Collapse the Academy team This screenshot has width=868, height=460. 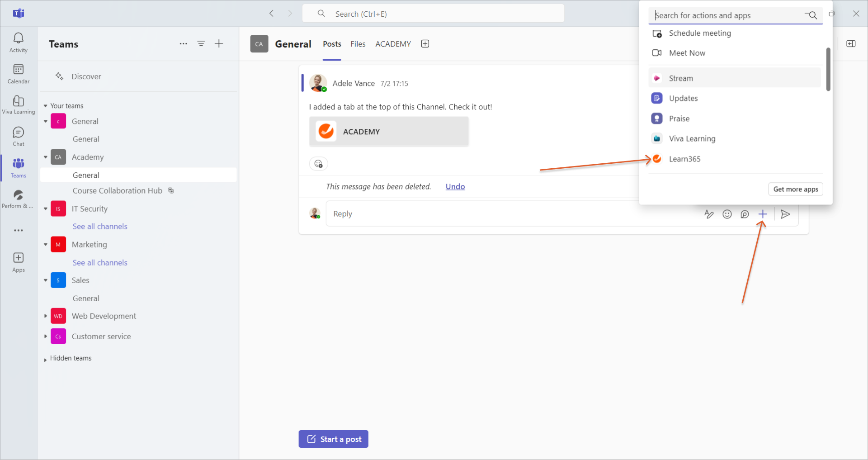click(46, 157)
